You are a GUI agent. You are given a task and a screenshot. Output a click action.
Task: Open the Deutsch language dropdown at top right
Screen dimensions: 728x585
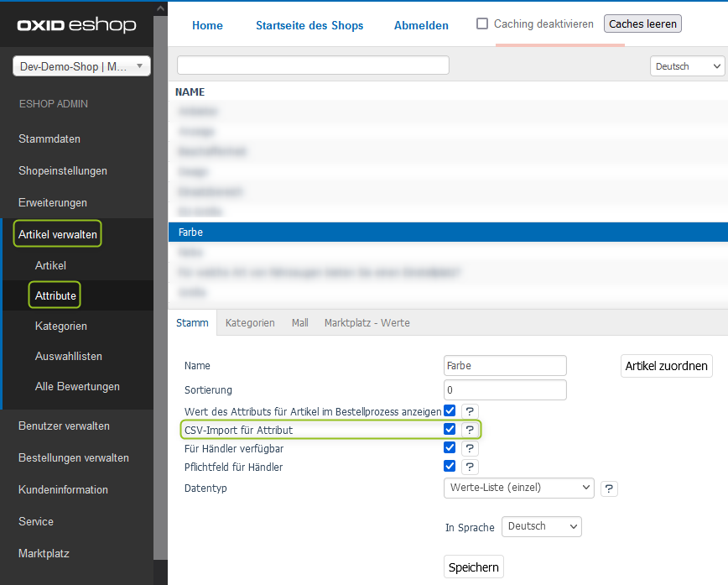coord(687,66)
